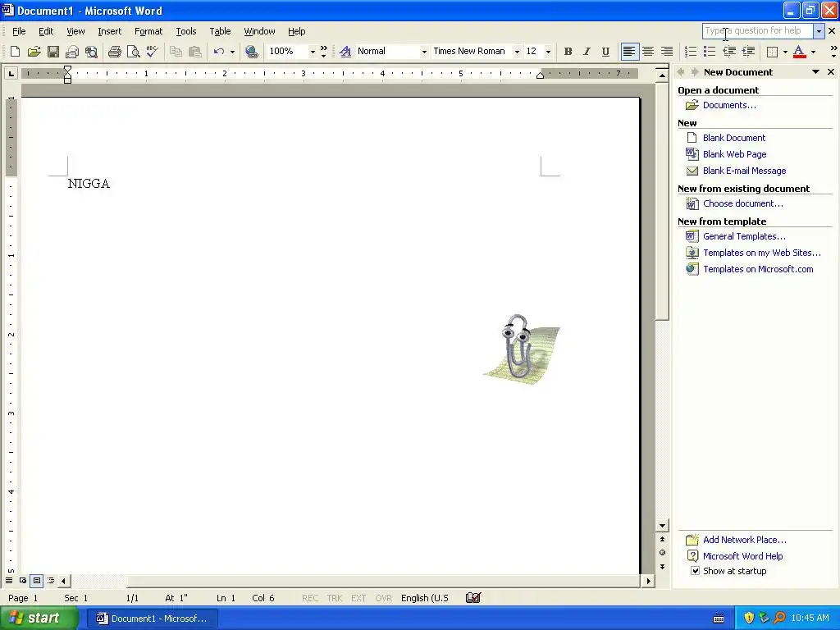Undo the last action with the Undo icon
Image resolution: width=840 pixels, height=630 pixels.
point(218,52)
